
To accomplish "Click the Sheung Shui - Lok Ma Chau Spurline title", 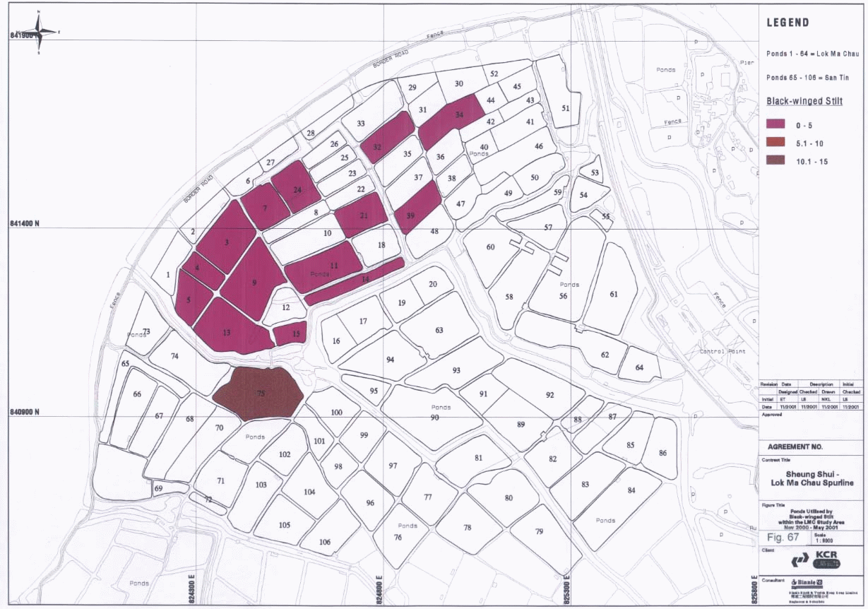I will (812, 478).
